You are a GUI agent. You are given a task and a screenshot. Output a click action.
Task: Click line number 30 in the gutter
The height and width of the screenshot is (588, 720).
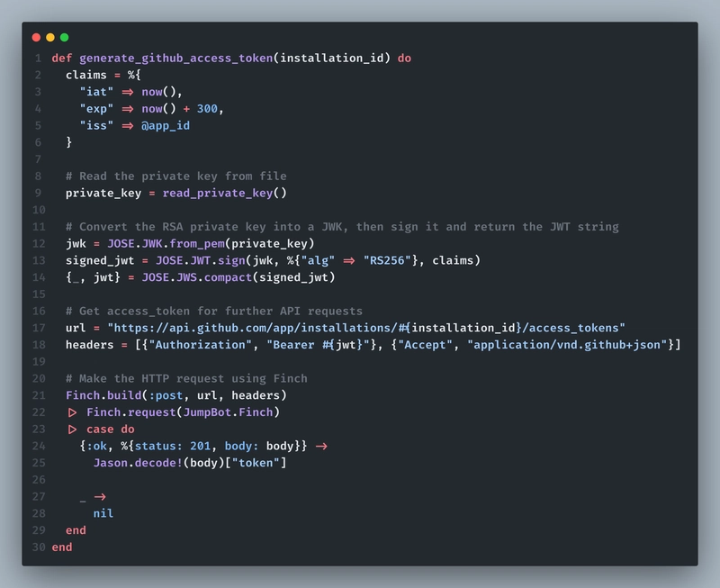[x=39, y=547]
